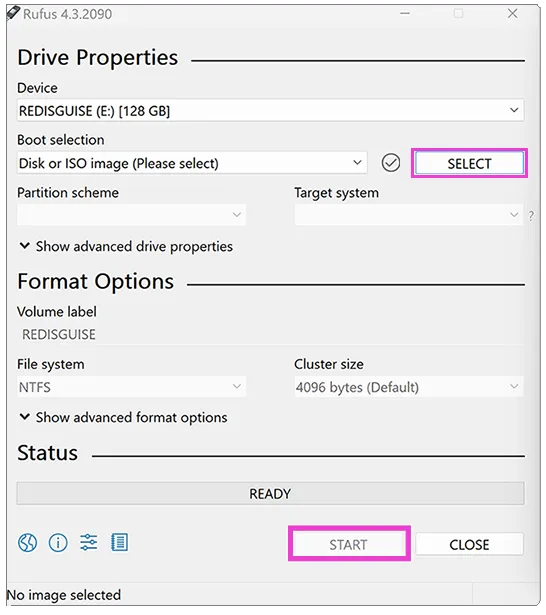The width and height of the screenshot is (546, 615).
Task: Click the Volume label text field
Action: 270,335
